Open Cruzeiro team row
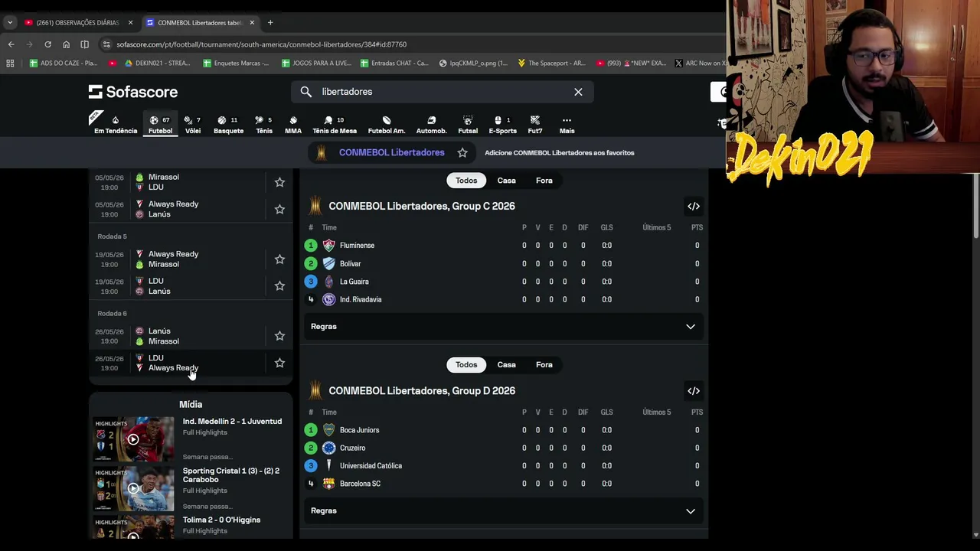The image size is (980, 551). click(x=503, y=448)
